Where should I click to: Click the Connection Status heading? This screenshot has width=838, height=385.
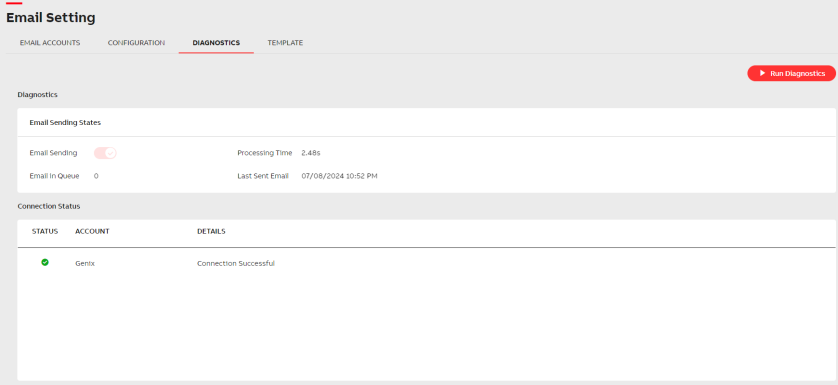coord(49,206)
